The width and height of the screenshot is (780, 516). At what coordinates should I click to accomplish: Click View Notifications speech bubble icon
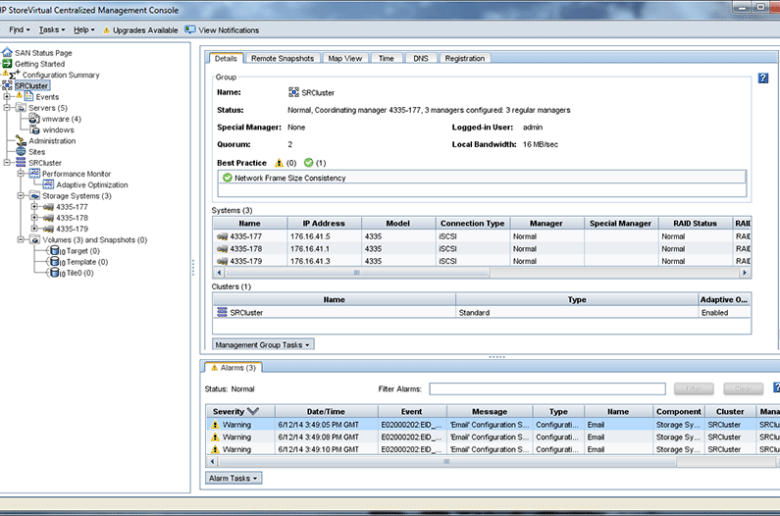[190, 29]
